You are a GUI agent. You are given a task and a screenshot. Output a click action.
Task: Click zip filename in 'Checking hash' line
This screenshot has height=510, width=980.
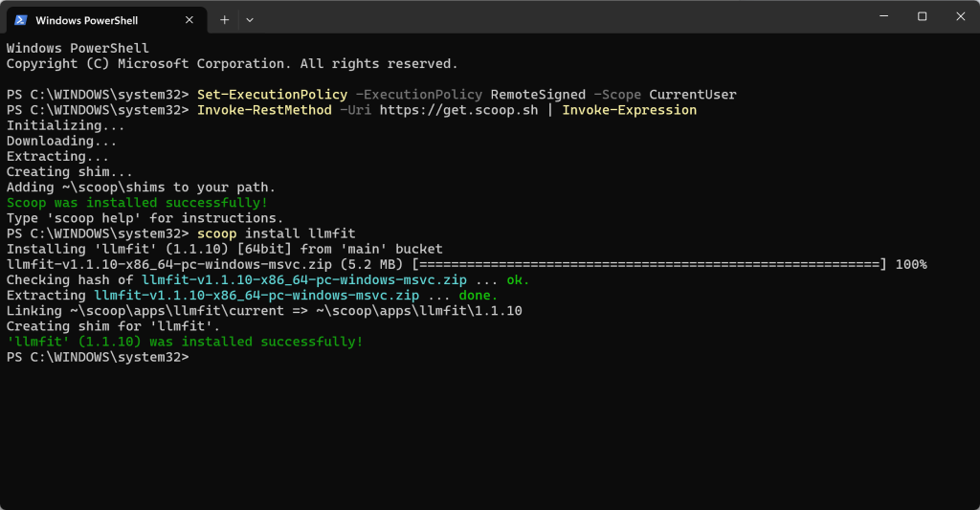coord(303,280)
